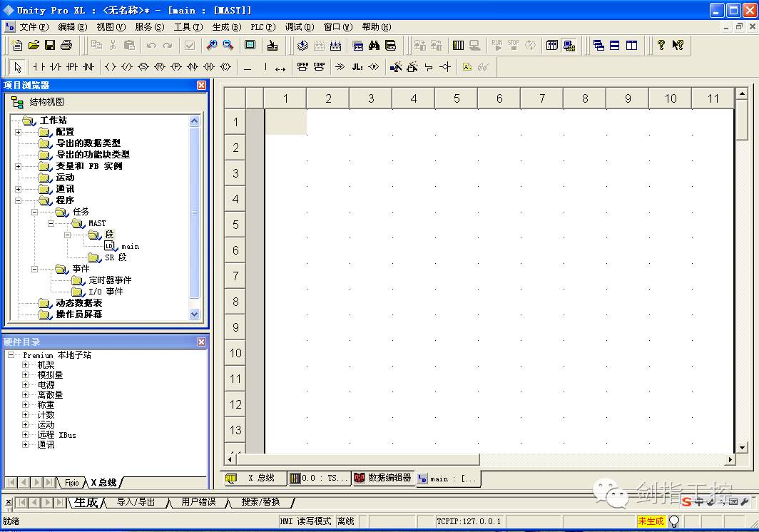Toggle the simulation mode PC icon
Image resolution: width=759 pixels, height=532 pixels.
569,45
